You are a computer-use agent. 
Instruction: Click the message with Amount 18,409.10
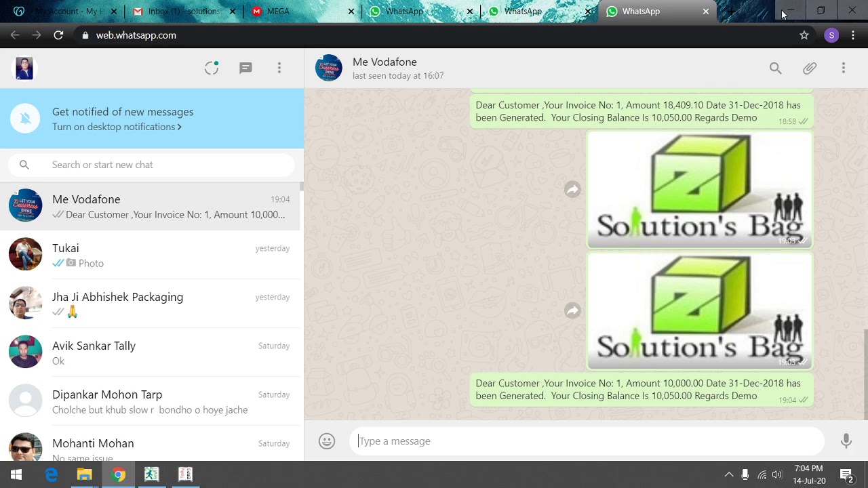pos(642,112)
